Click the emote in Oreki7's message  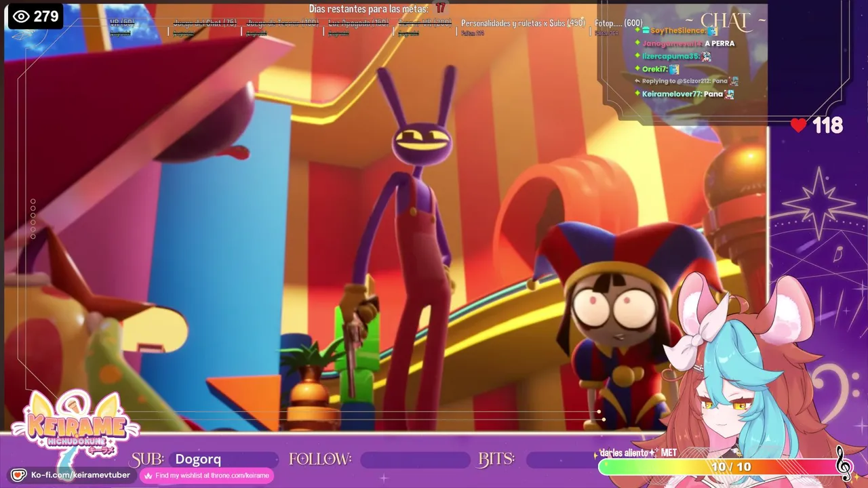click(x=674, y=69)
